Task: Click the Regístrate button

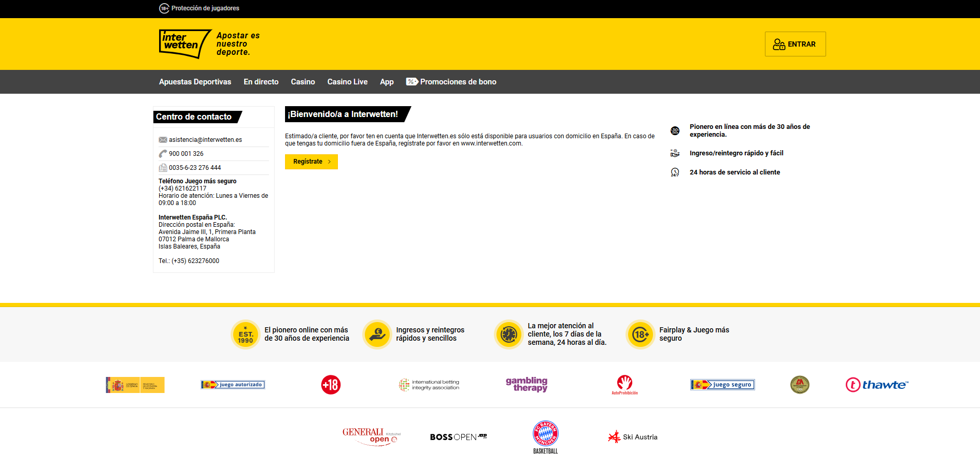Action: 311,162
